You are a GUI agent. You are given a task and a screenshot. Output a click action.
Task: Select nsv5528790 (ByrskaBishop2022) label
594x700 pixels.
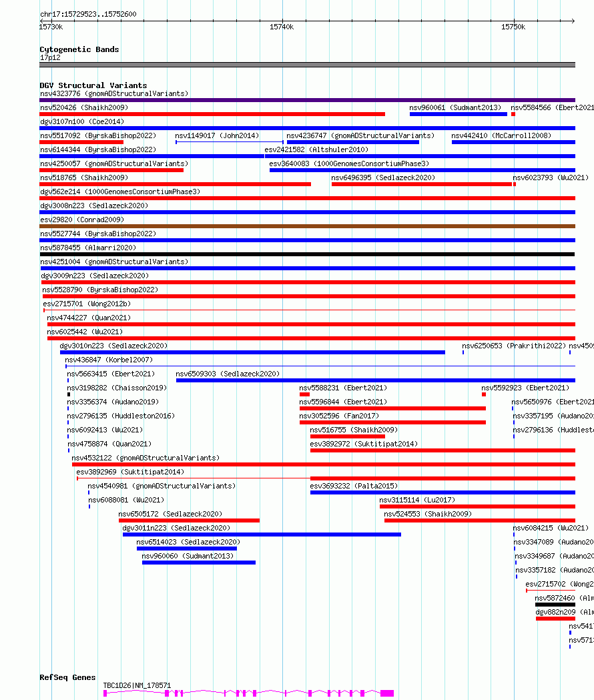[101, 290]
